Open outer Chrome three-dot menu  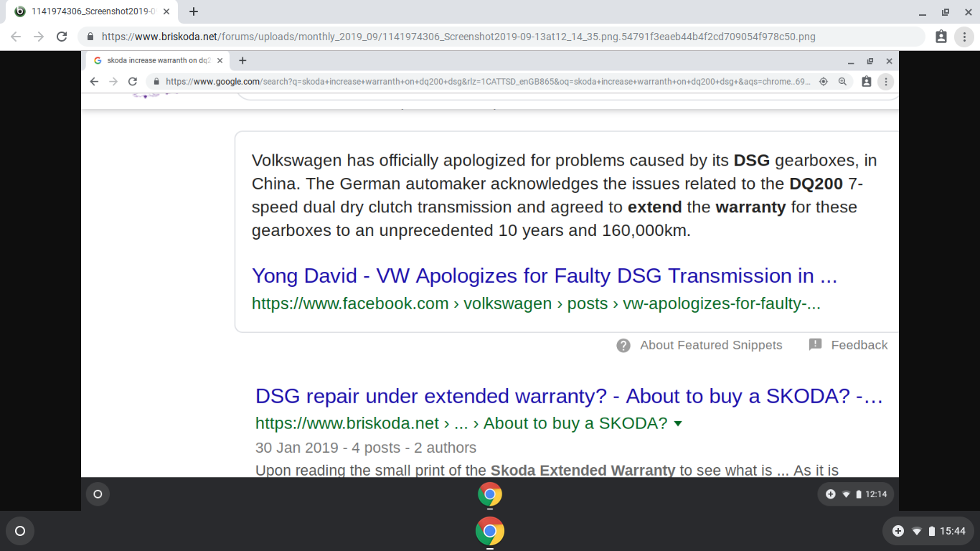pyautogui.click(x=965, y=37)
